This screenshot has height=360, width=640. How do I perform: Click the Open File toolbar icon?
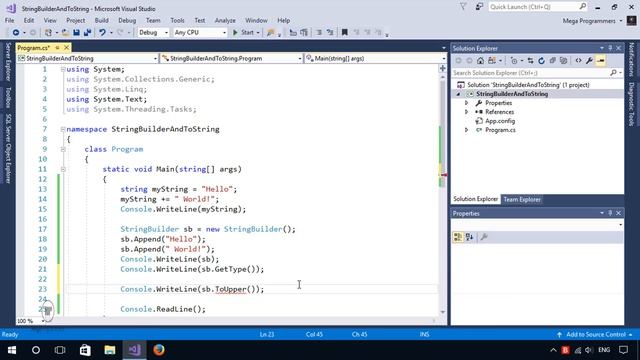pyautogui.click(x=65, y=32)
